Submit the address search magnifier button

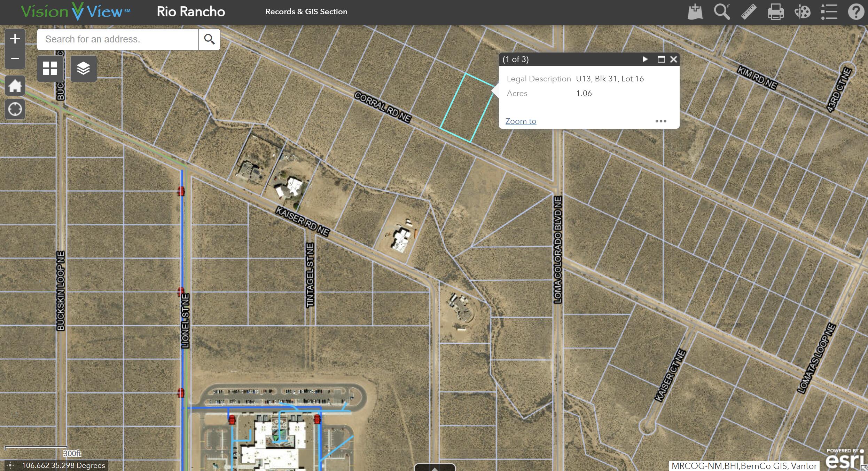click(209, 39)
